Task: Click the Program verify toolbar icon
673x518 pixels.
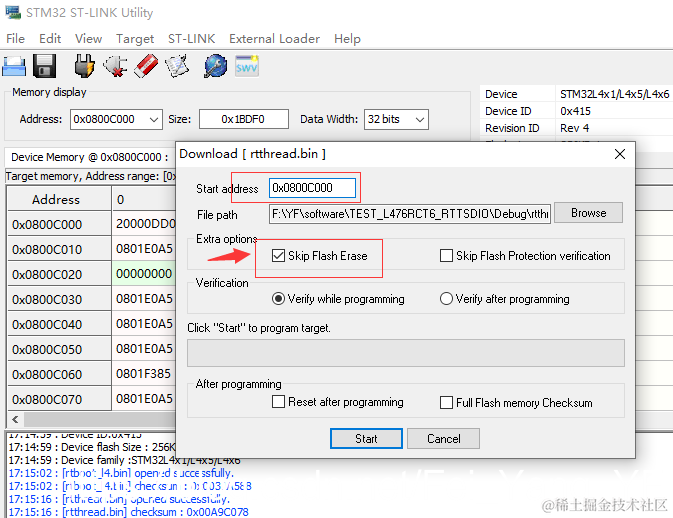Action: point(177,66)
